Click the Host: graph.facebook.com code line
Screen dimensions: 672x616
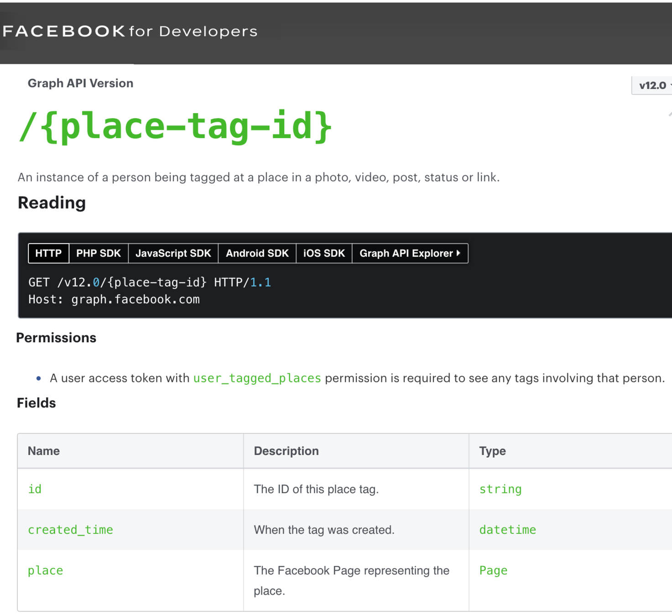114,299
